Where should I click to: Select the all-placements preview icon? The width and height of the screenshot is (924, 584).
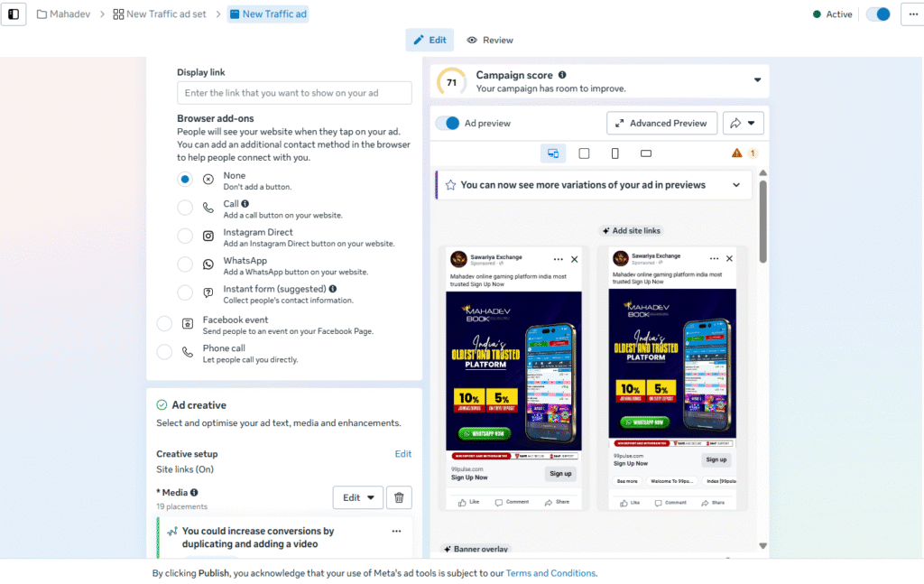coord(553,153)
